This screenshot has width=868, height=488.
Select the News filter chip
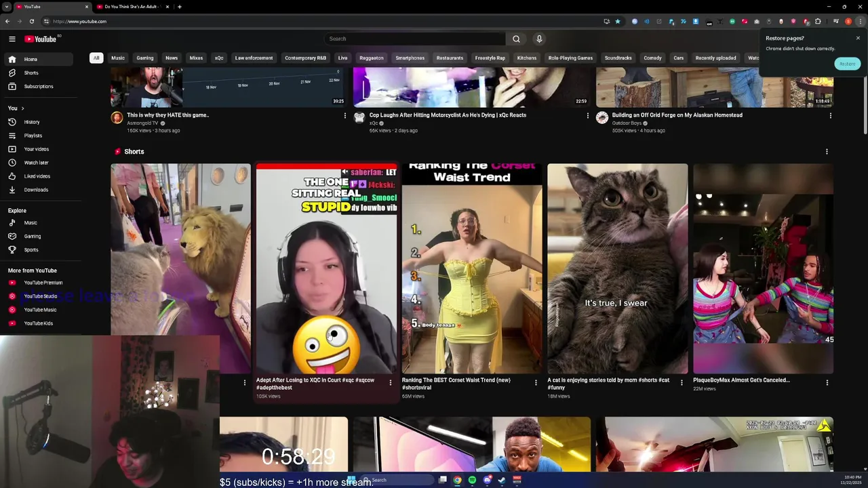172,58
